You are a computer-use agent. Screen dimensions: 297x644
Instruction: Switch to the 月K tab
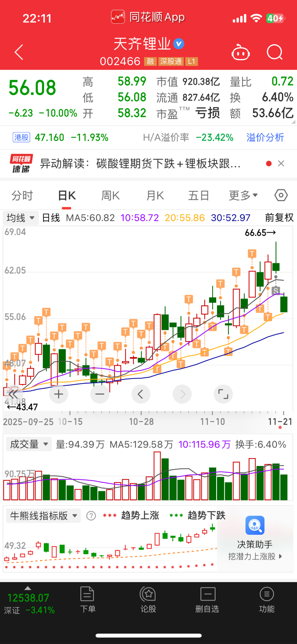tap(155, 196)
